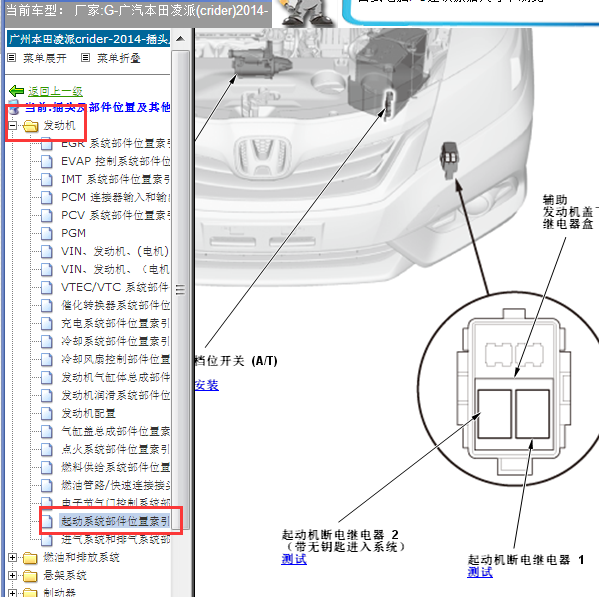This screenshot has height=597, width=599.
Task: Click the 悬架系统 folder icon
Action: coord(30,576)
